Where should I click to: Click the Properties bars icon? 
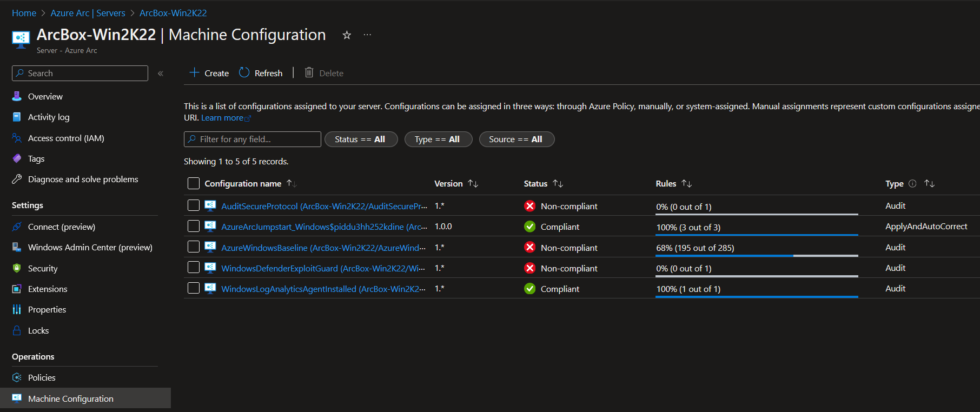tap(17, 309)
